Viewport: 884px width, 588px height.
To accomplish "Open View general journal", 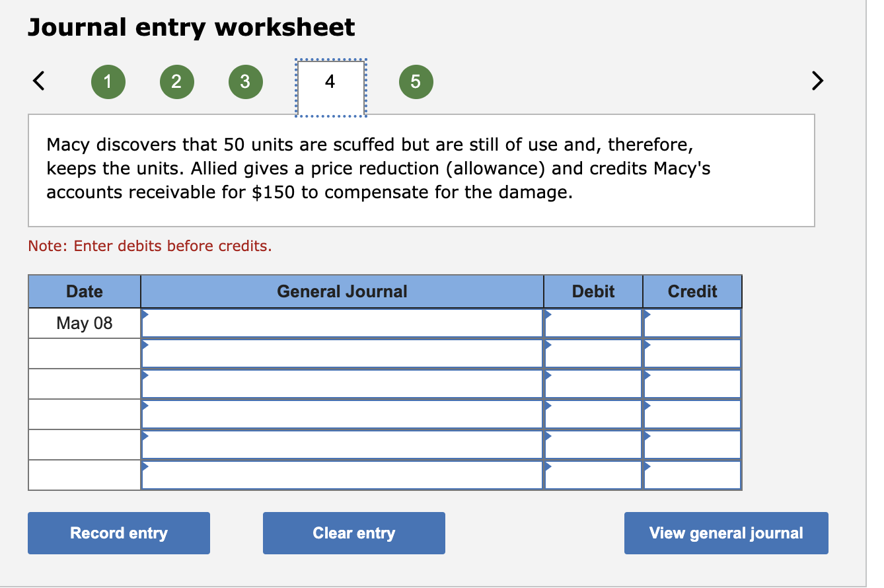I will coord(726,533).
